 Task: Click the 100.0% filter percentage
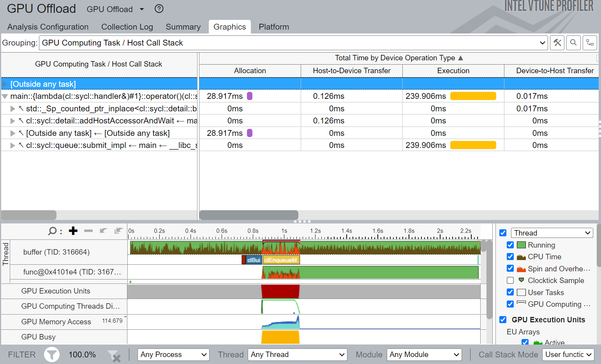point(82,355)
